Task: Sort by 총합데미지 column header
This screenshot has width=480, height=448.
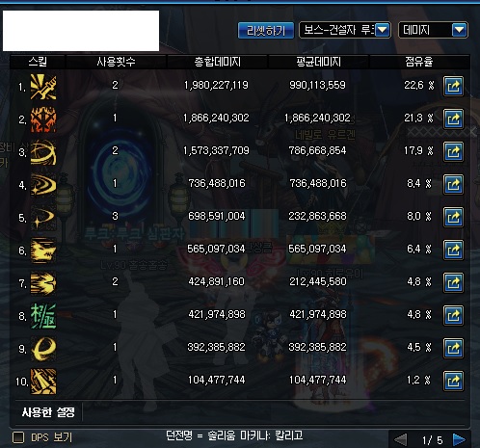Action: coord(218,62)
